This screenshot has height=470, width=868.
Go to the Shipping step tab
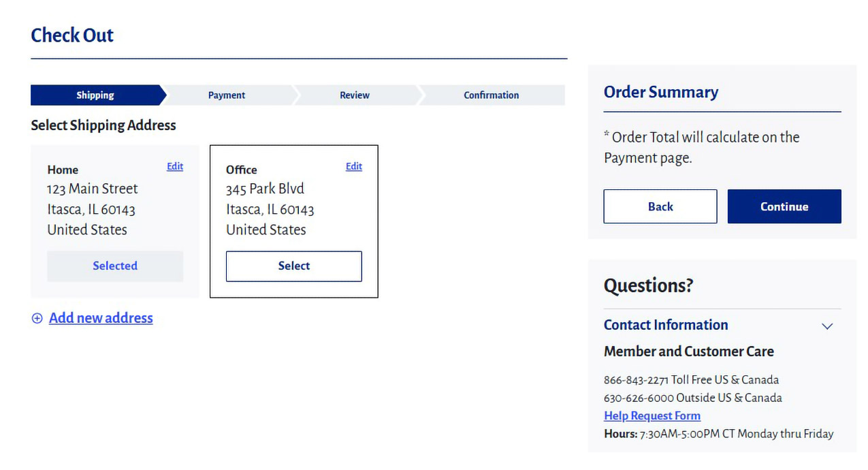coord(95,95)
